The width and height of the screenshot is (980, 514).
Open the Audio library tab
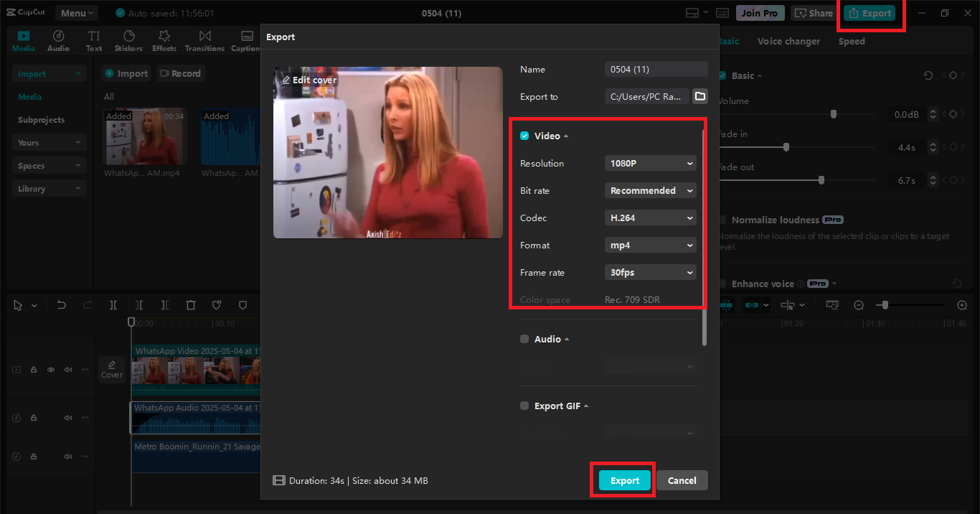[x=58, y=41]
